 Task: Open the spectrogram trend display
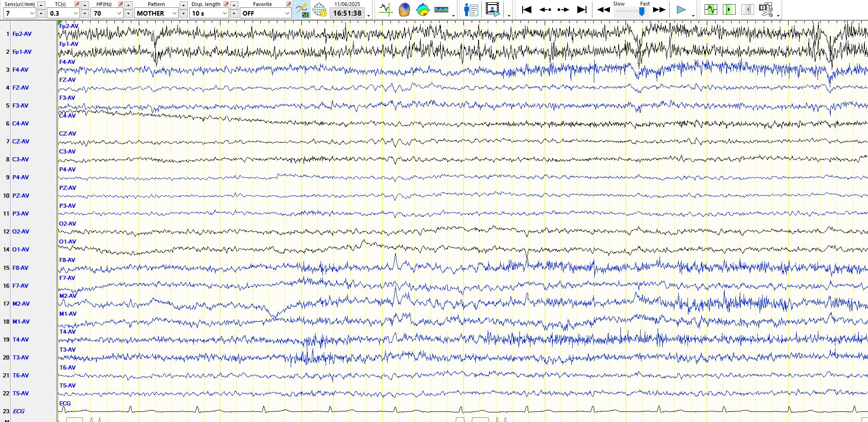441,10
